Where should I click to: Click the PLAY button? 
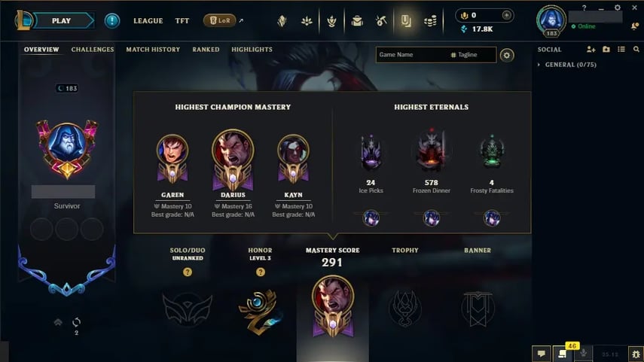63,20
